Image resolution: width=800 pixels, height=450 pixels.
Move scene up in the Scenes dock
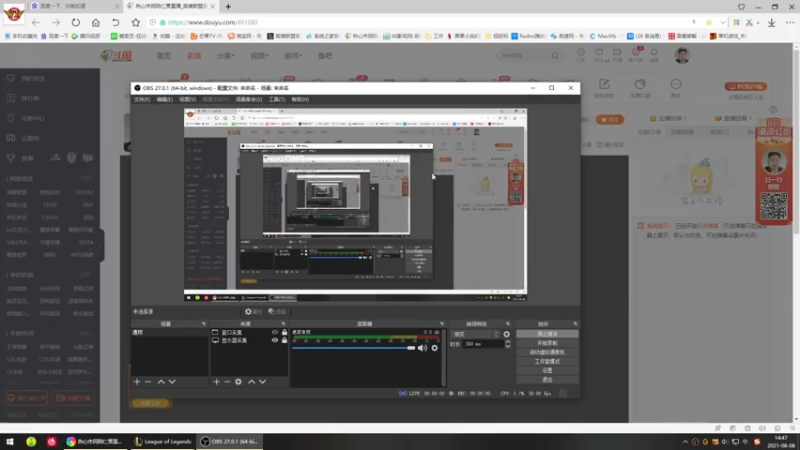[x=161, y=382]
